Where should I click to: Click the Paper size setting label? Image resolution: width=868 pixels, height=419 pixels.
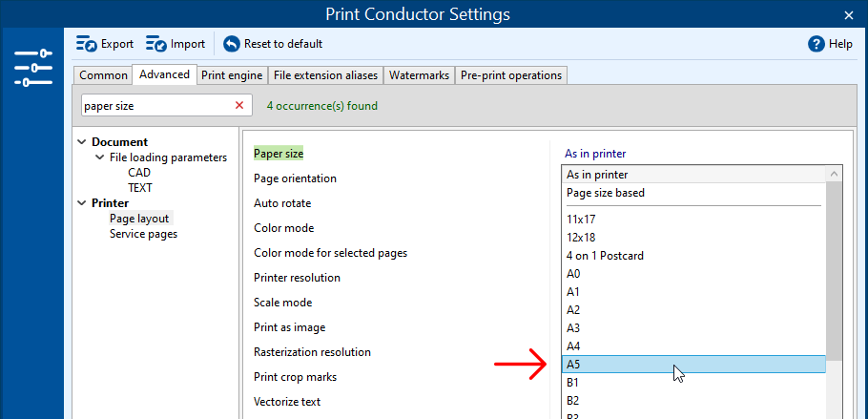(x=279, y=154)
